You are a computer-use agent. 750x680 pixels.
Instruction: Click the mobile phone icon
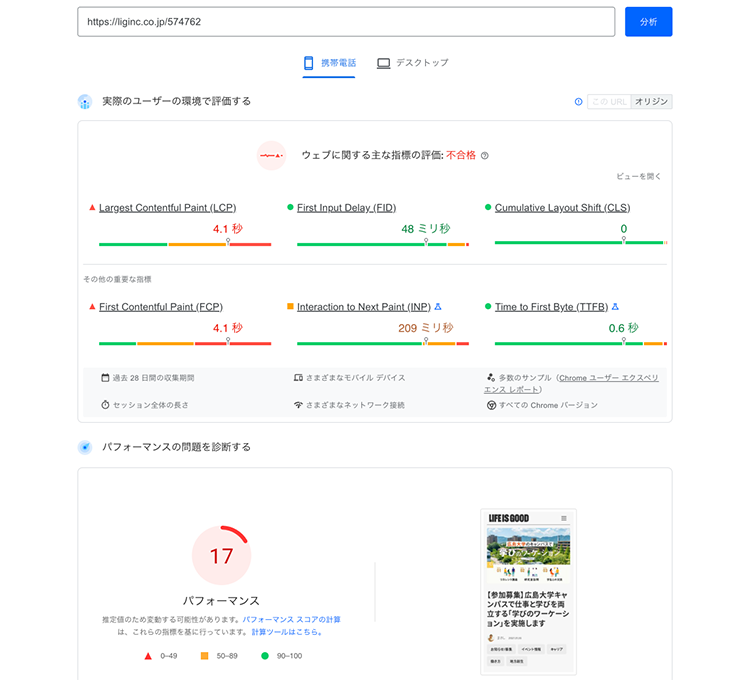click(309, 63)
